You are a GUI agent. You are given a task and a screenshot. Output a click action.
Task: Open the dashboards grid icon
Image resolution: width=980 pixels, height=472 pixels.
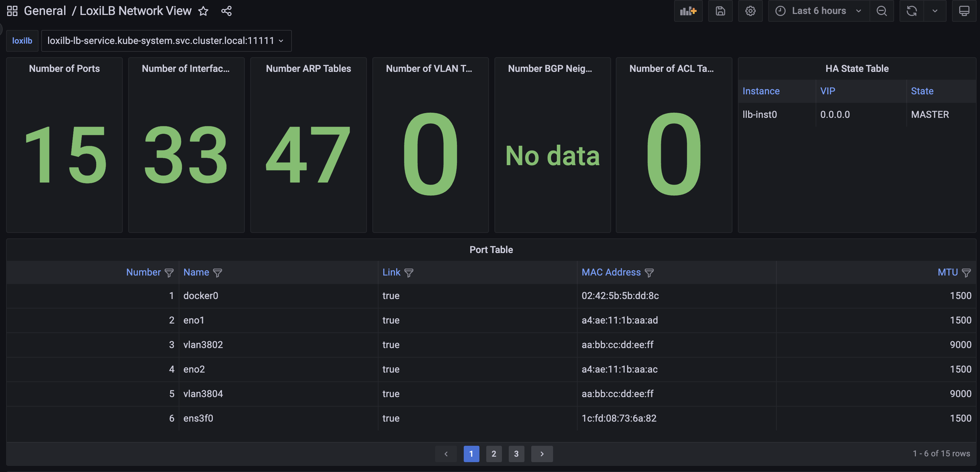[12, 11]
